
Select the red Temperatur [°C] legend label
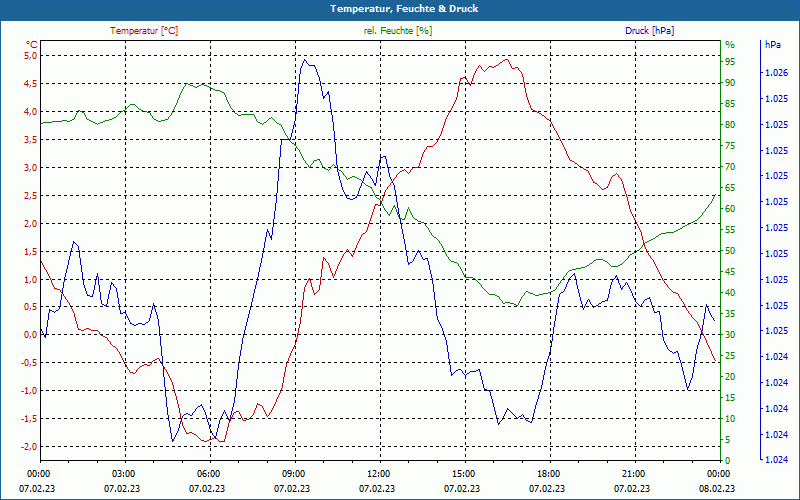tap(144, 31)
